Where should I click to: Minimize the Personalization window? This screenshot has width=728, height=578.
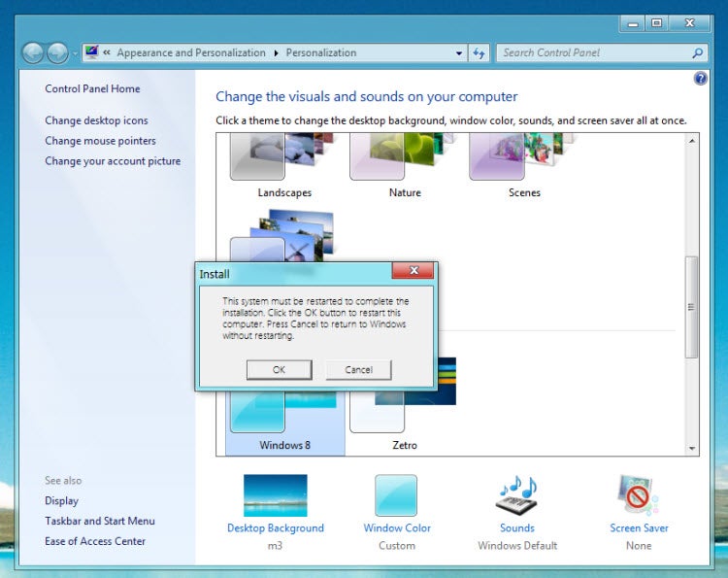632,23
